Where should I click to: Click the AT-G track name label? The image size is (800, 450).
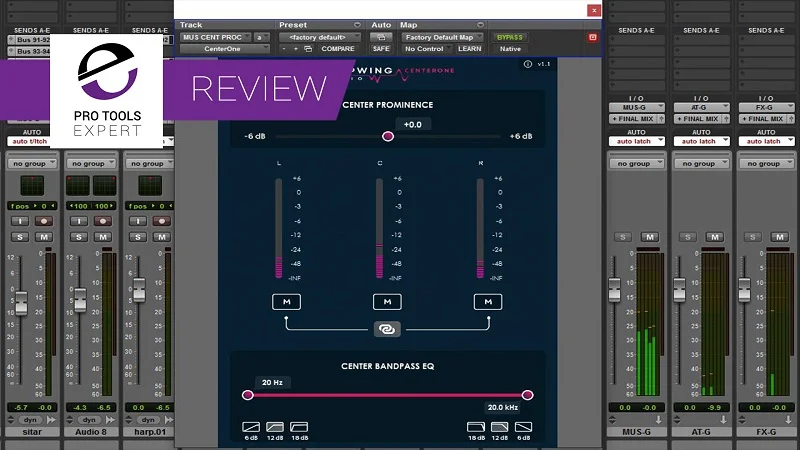701,432
